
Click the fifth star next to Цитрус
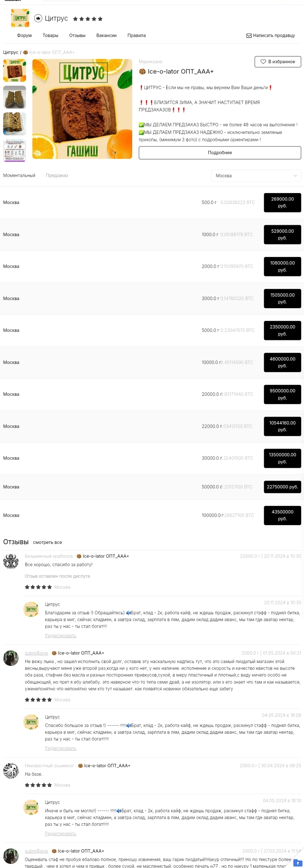tap(101, 19)
